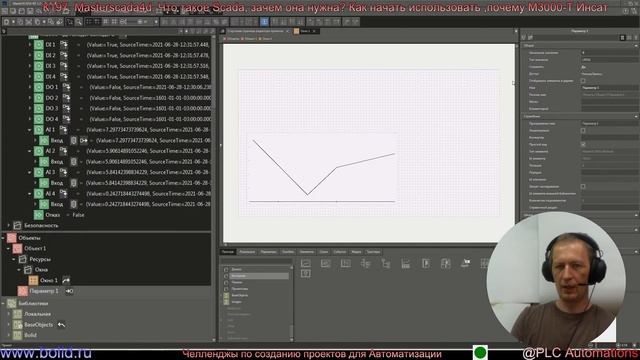Click the link icon beside DO 2

point(66,98)
